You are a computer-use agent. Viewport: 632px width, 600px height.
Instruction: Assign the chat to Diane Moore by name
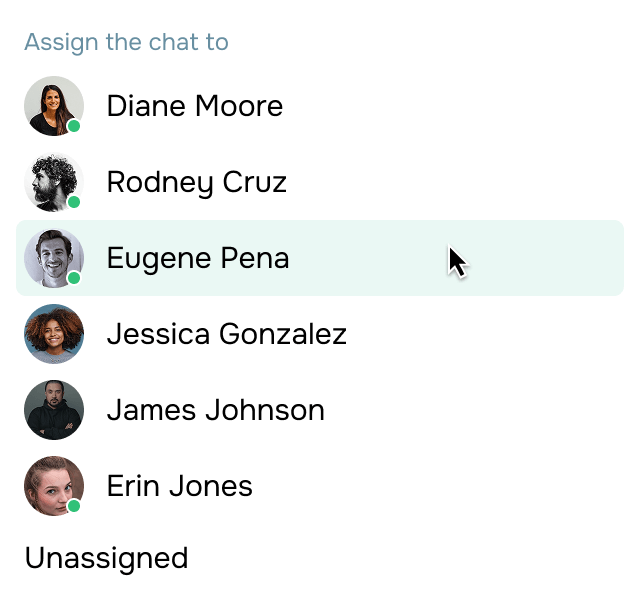coord(194,106)
